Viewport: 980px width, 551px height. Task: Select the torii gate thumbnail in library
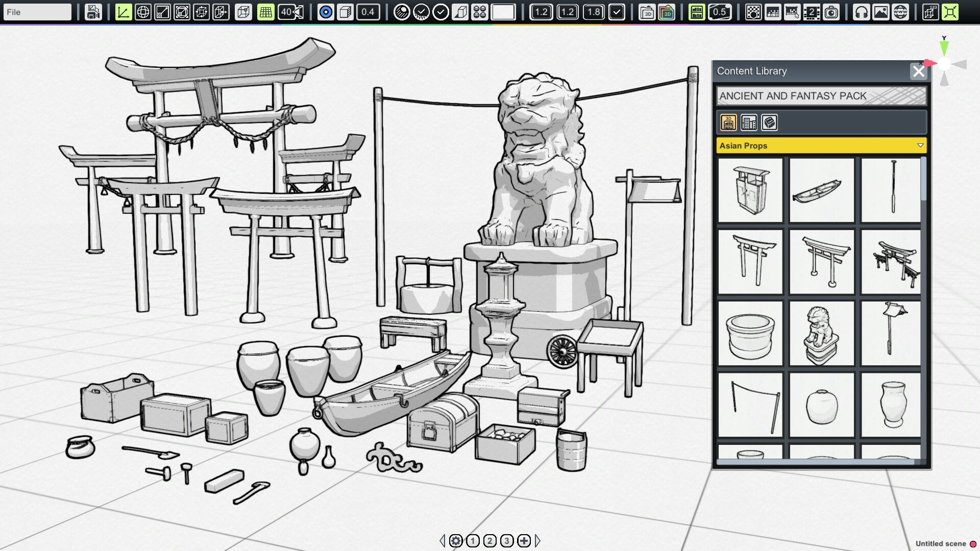click(x=750, y=262)
